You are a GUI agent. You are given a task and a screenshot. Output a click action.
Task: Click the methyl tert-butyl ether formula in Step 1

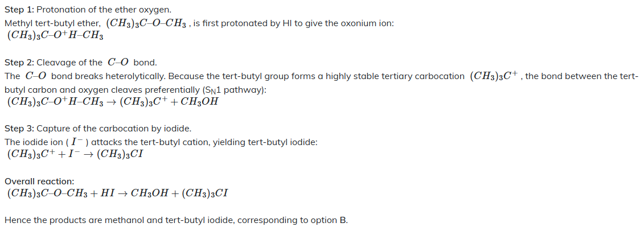coord(147,23)
